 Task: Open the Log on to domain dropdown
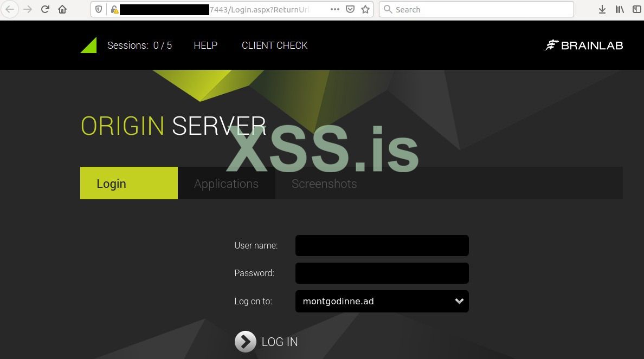pos(382,301)
